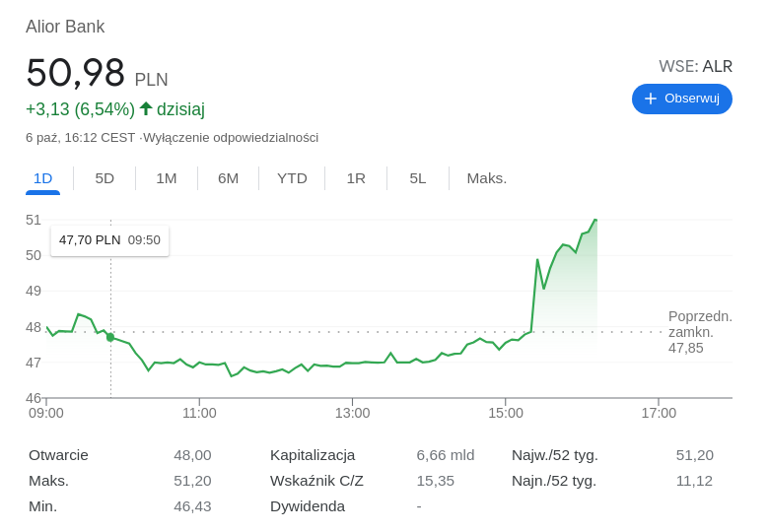Click the plus icon in Obserwuj button
This screenshot has width=768, height=532.
pyautogui.click(x=650, y=99)
